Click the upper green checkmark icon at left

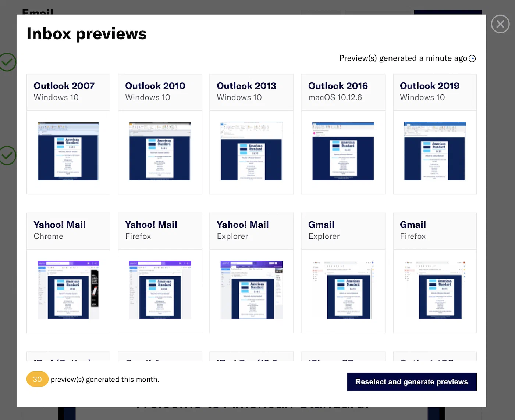(7, 62)
